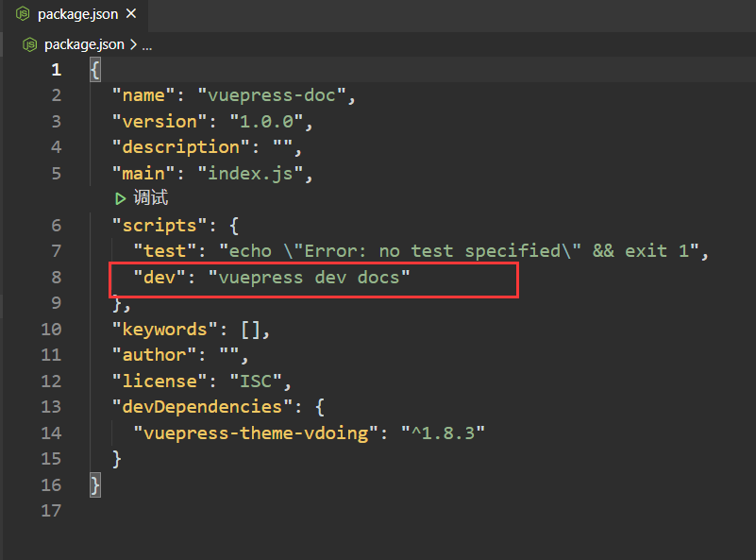Viewport: 756px width, 560px height.
Task: Open the breadcrumb ellipsis segment
Action: [x=146, y=44]
